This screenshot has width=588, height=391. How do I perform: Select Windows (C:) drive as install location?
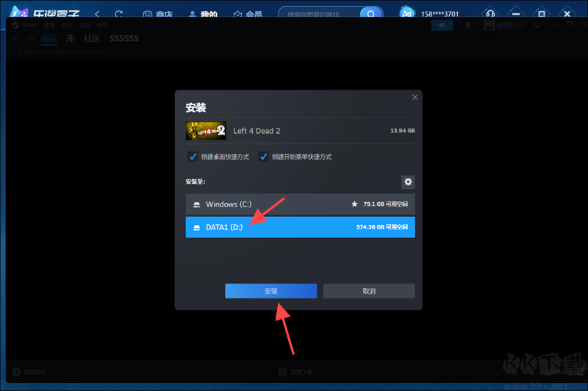tap(300, 204)
